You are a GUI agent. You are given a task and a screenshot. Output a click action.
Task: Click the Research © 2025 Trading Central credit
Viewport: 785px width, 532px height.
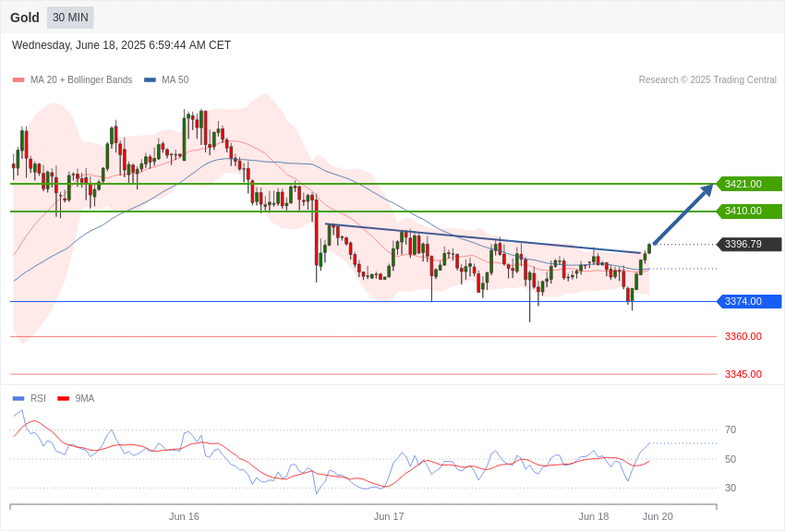[707, 79]
